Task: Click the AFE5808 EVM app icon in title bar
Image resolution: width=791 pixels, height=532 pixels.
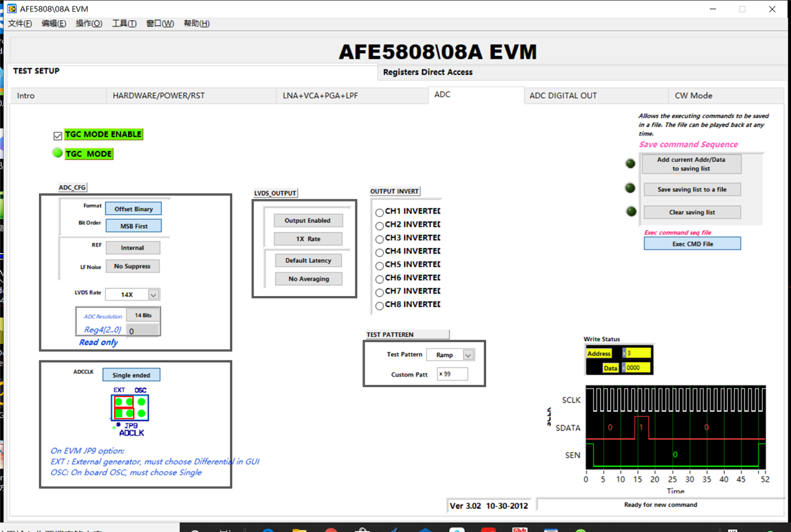Action: [12, 9]
